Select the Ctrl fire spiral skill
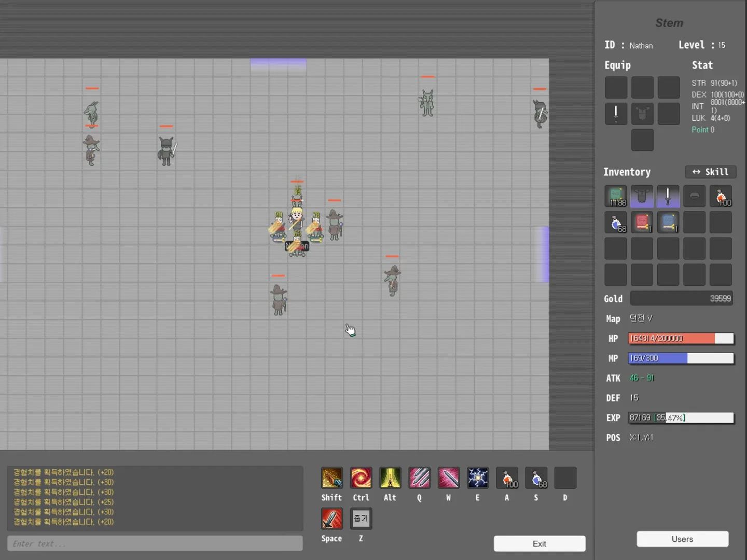The height and width of the screenshot is (560, 747). [x=361, y=478]
